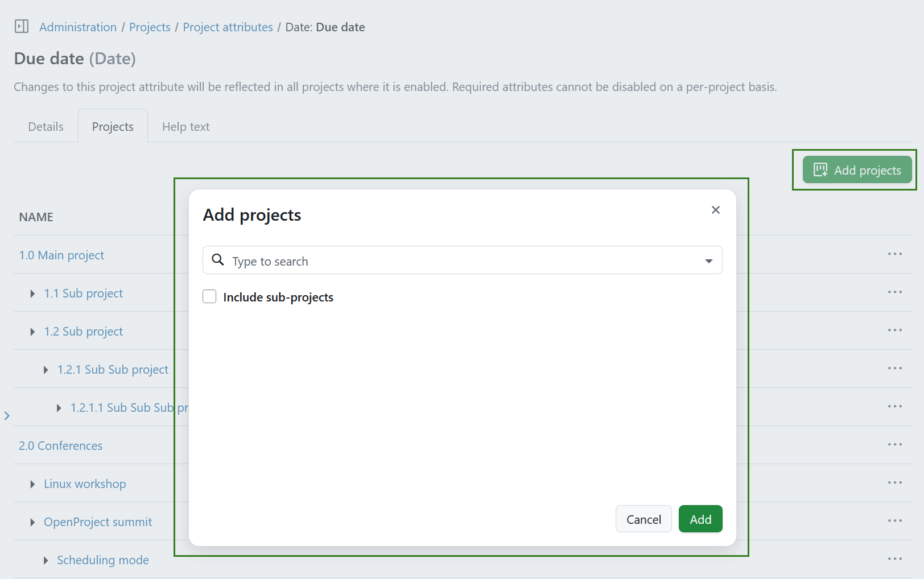Open the more options menu for 1.0 Main project
The image size is (924, 579).
[894, 254]
